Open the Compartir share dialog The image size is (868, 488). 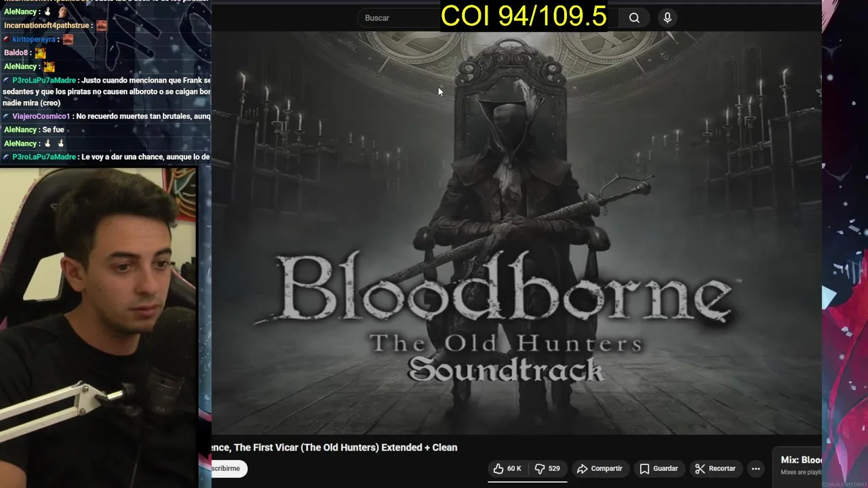[599, 468]
